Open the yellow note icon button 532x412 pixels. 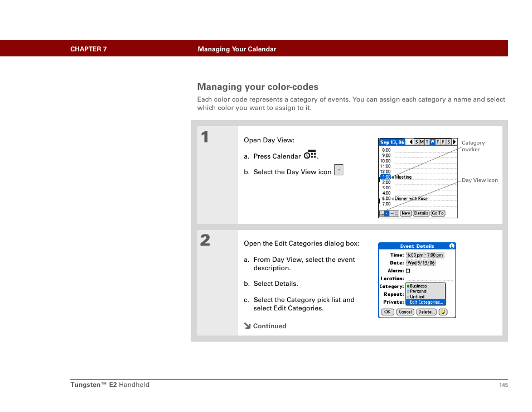tap(443, 312)
